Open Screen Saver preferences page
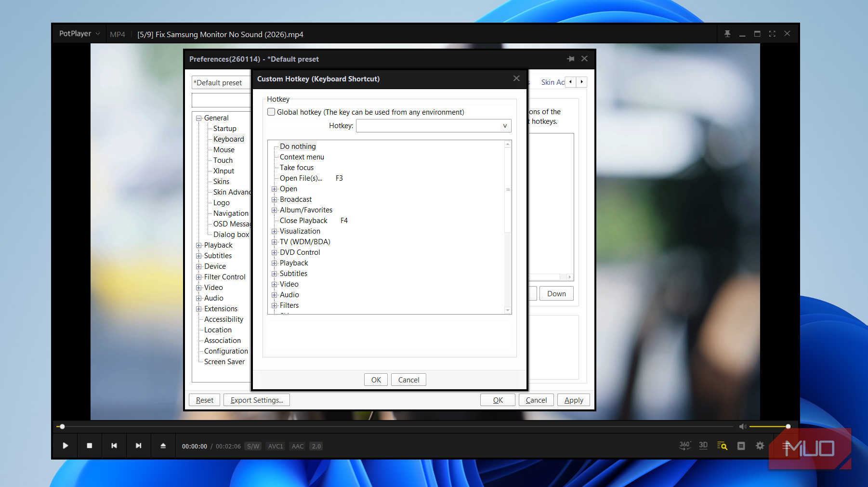The height and width of the screenshot is (487, 868). tap(224, 362)
